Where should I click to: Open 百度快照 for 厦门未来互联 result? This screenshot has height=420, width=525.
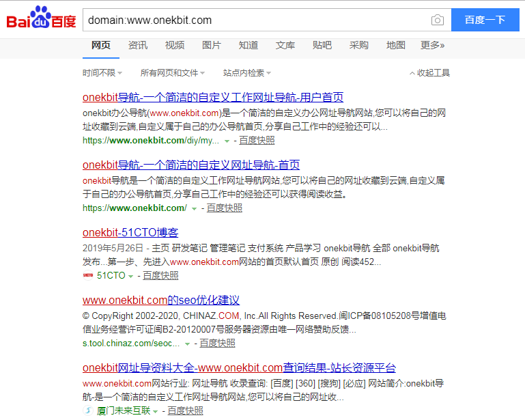[x=185, y=410]
